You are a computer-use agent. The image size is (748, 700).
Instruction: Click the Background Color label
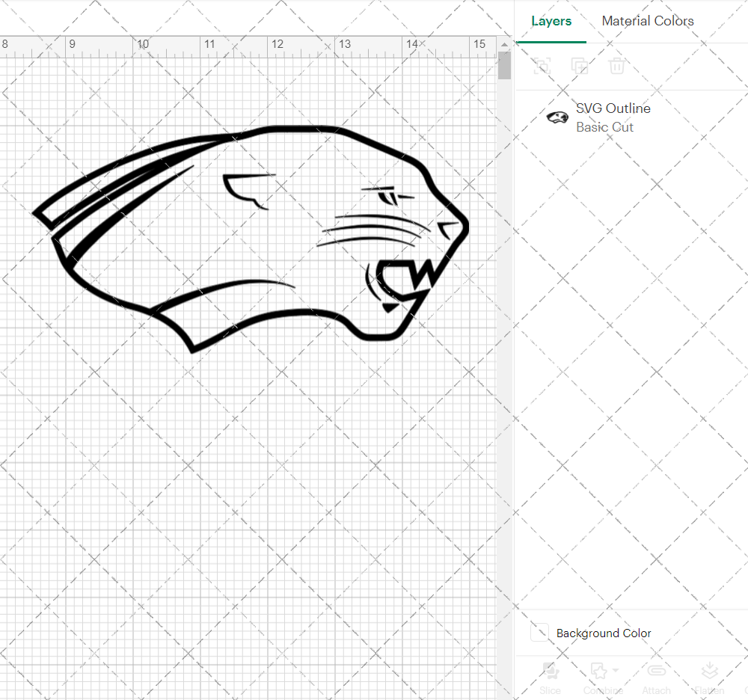click(604, 633)
